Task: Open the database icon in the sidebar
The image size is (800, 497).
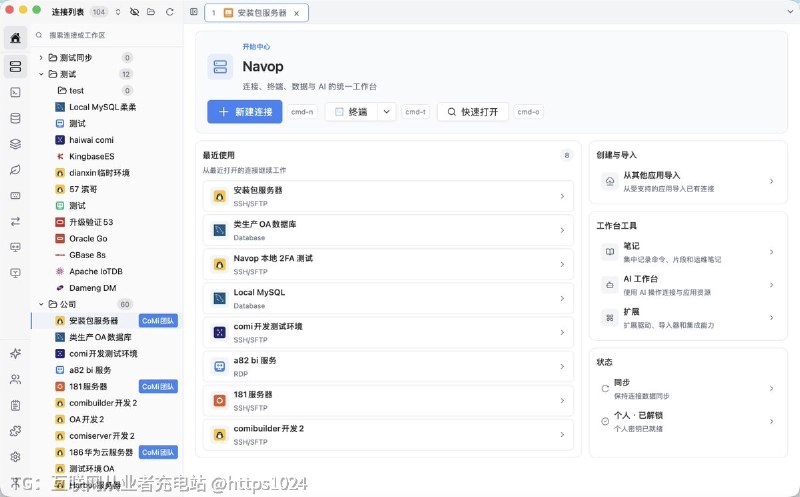Action: [15, 118]
